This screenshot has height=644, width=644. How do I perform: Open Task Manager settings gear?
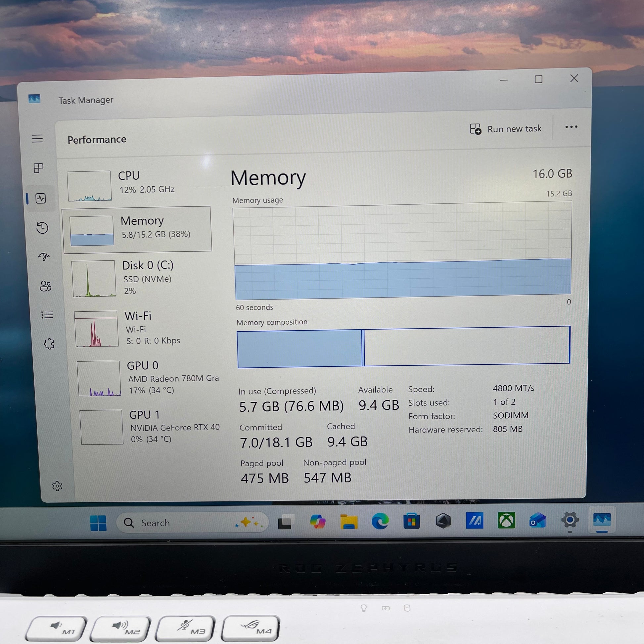(x=57, y=486)
